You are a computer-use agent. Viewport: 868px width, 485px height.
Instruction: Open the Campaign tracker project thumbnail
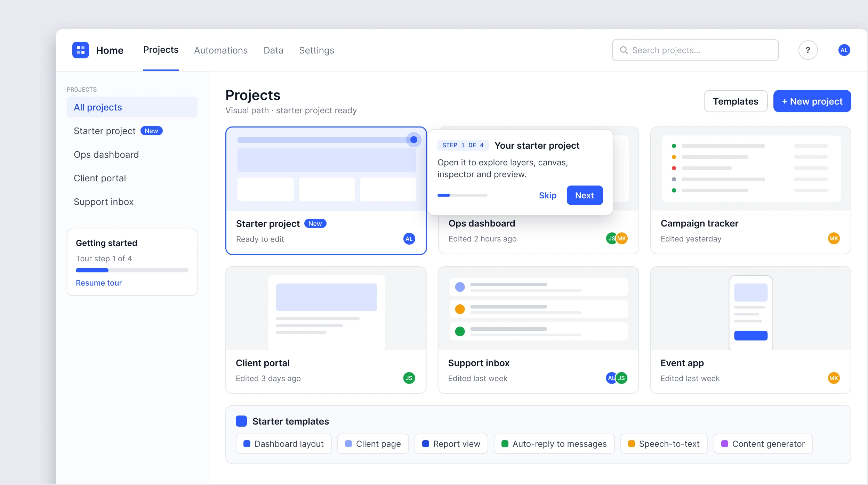click(750, 169)
